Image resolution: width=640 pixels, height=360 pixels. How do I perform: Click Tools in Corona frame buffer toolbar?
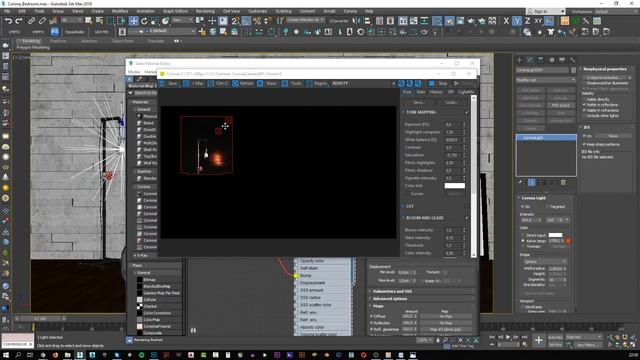pyautogui.click(x=292, y=83)
